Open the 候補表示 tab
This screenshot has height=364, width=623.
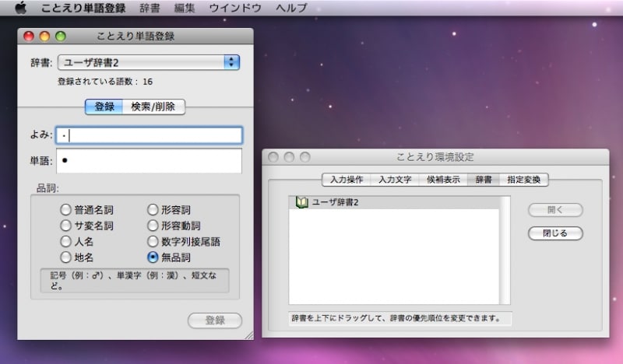tap(443, 180)
